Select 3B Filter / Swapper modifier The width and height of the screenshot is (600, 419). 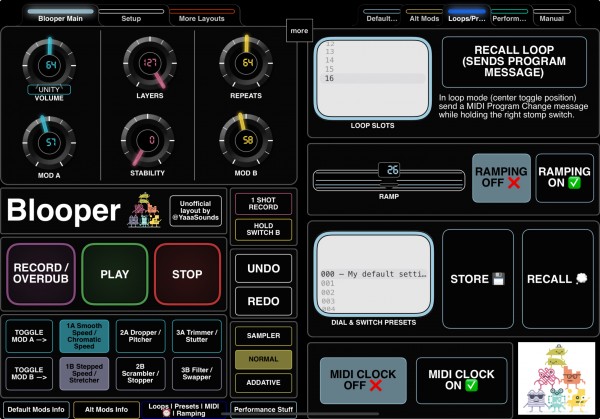197,373
